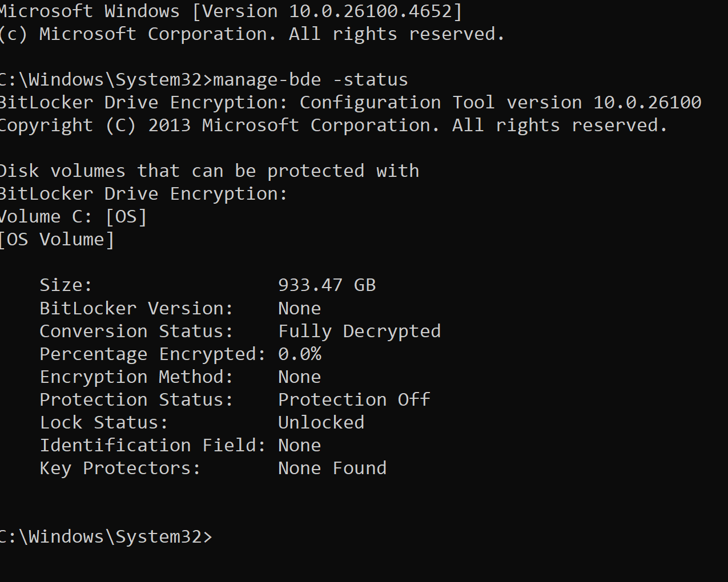Image resolution: width=728 pixels, height=582 pixels.
Task: Click the "[OS Volume]" label line
Action: pyautogui.click(x=57, y=240)
